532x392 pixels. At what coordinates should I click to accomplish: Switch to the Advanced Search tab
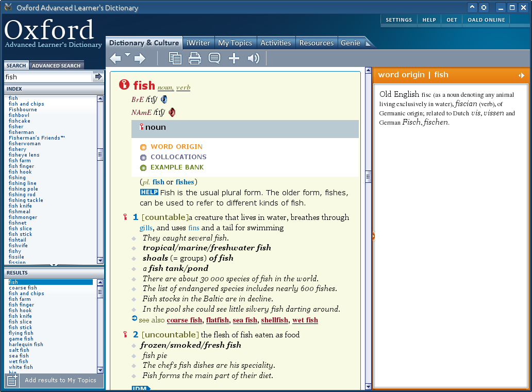click(x=56, y=65)
